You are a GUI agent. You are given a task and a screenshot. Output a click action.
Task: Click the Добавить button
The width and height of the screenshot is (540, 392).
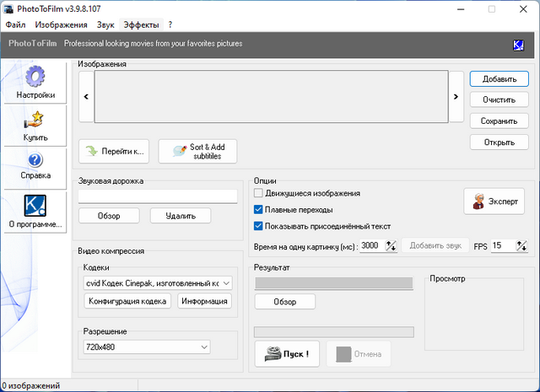point(499,78)
